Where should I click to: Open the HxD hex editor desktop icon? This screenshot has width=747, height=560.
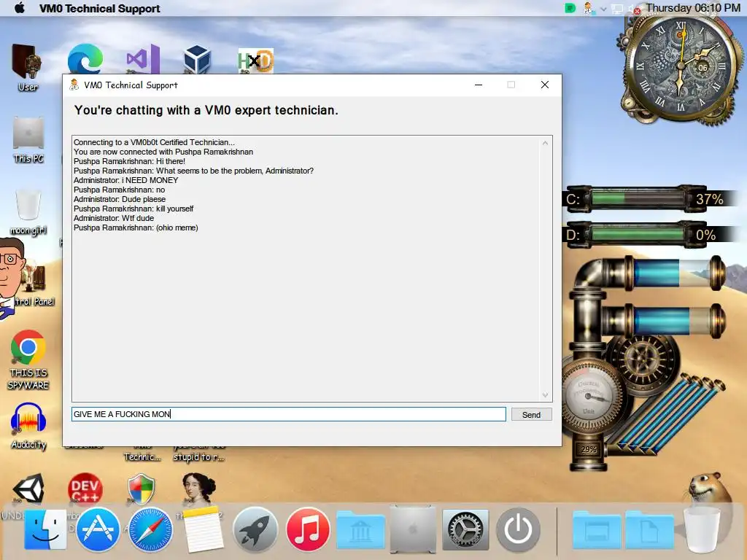tap(256, 61)
